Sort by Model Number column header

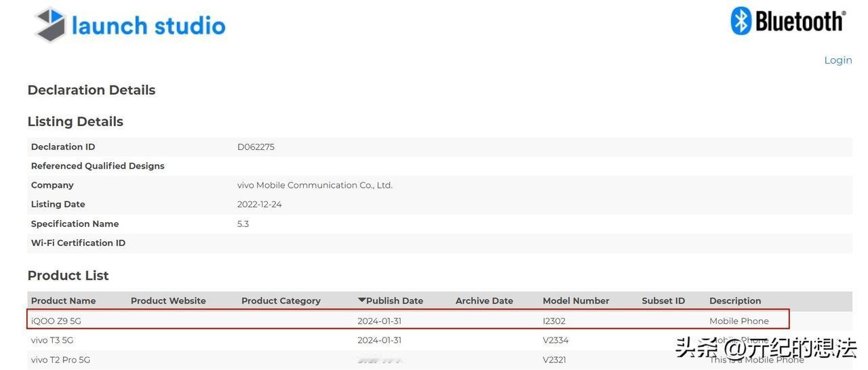(x=576, y=301)
